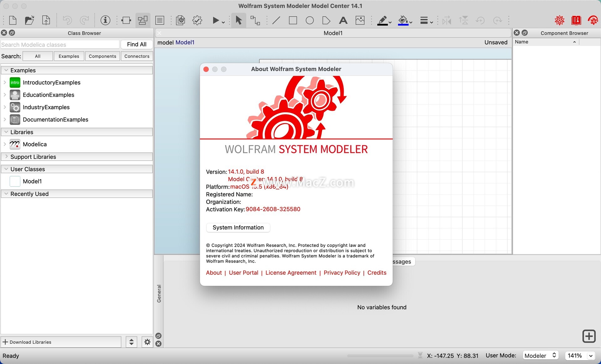Select the Text tool
This screenshot has width=601, height=364.
click(x=343, y=20)
